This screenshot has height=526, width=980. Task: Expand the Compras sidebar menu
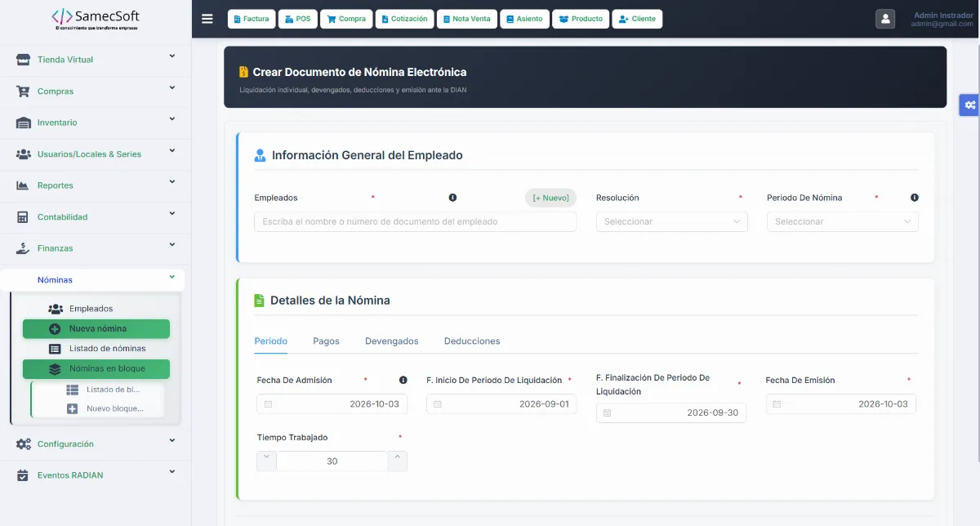pos(96,91)
